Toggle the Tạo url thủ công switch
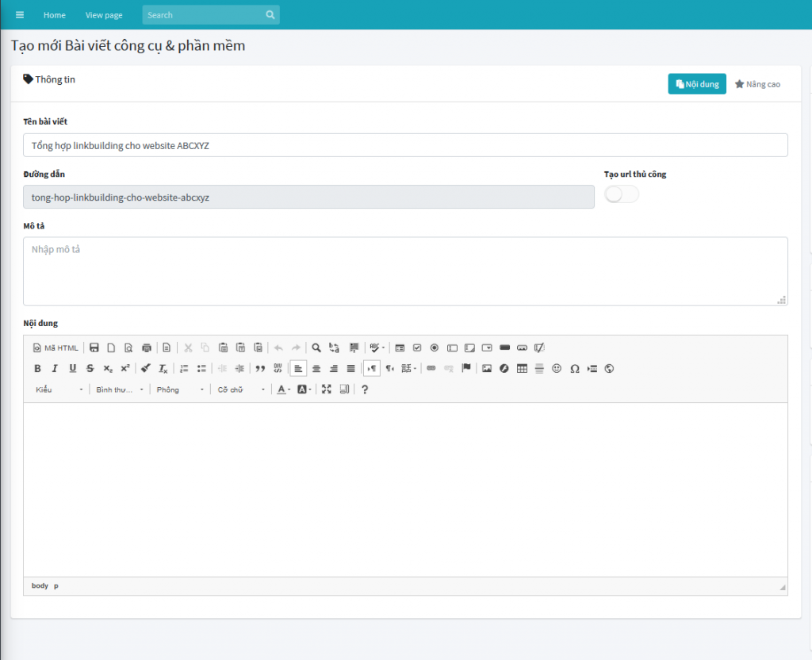This screenshot has height=660, width=812. coord(622,194)
